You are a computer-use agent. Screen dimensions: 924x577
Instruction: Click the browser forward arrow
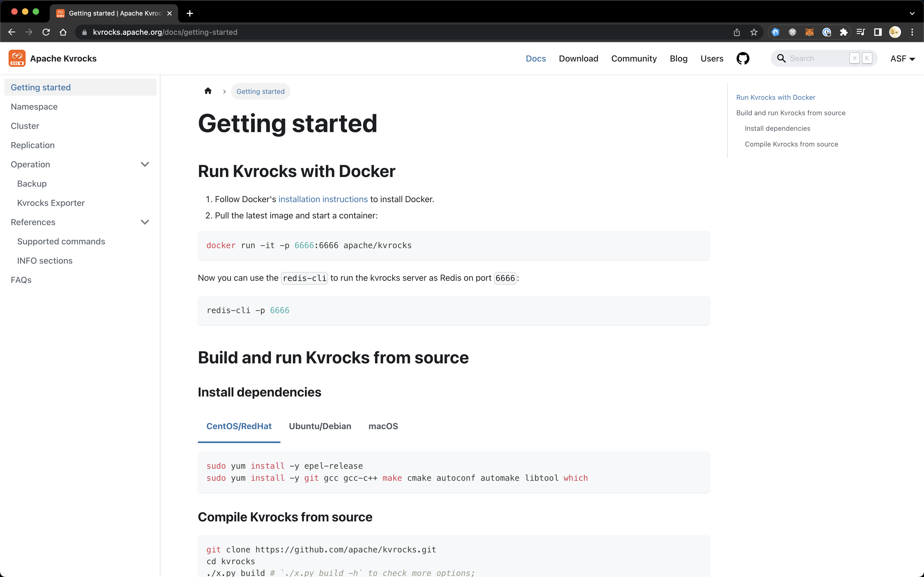29,32
